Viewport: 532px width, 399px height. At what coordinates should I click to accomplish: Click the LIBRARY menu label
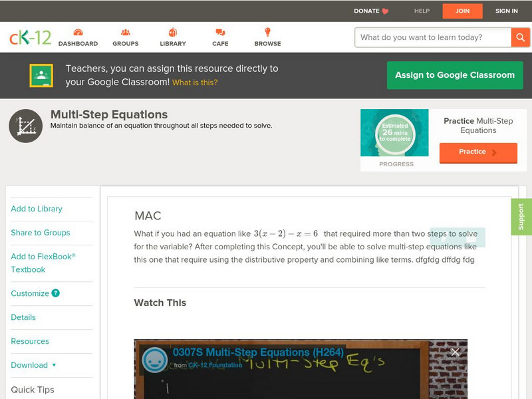click(173, 44)
